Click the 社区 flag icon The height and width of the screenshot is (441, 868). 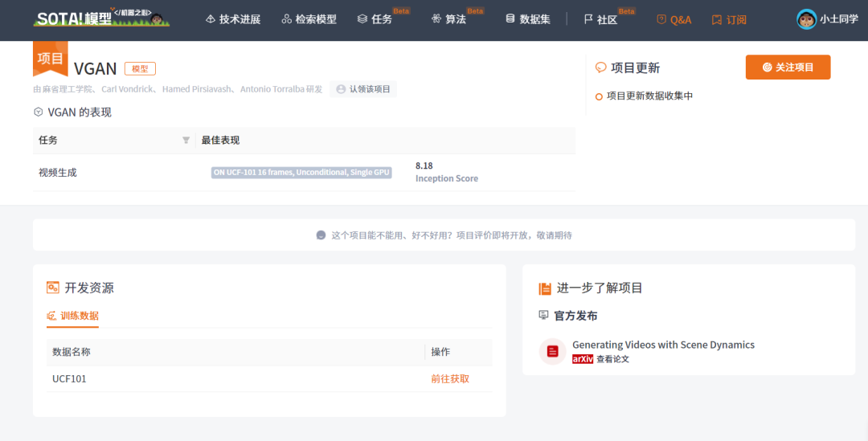(588, 19)
